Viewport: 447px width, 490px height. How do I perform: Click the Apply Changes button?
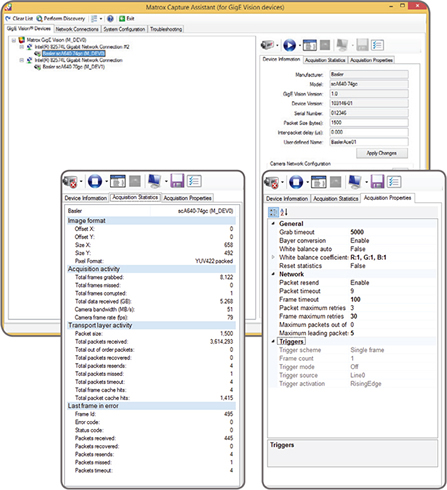382,153
